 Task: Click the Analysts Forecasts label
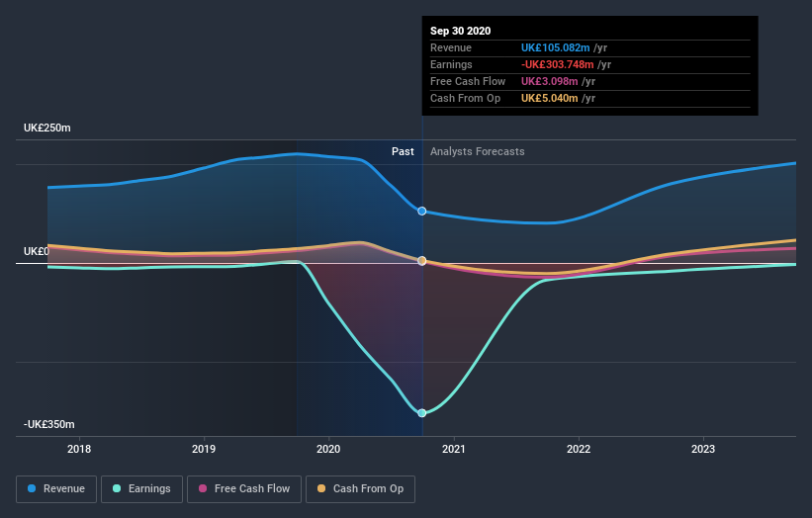click(x=478, y=151)
